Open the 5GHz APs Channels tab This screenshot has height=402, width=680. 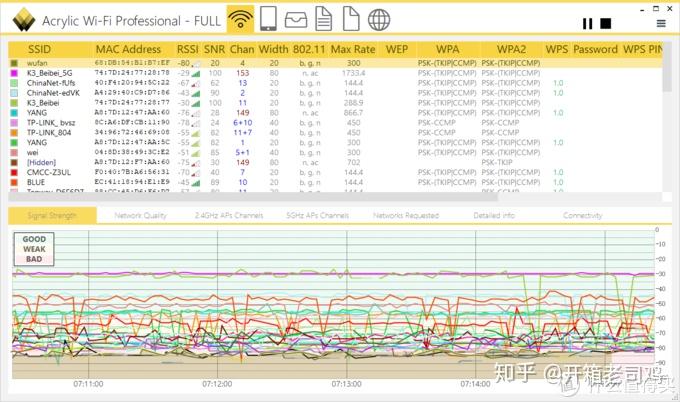pos(317,216)
